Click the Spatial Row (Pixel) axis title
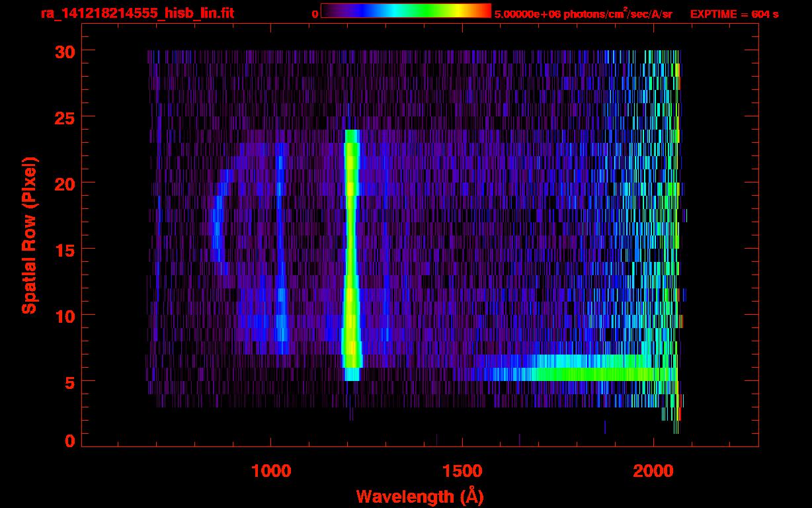This screenshot has height=508, width=812. coord(30,235)
